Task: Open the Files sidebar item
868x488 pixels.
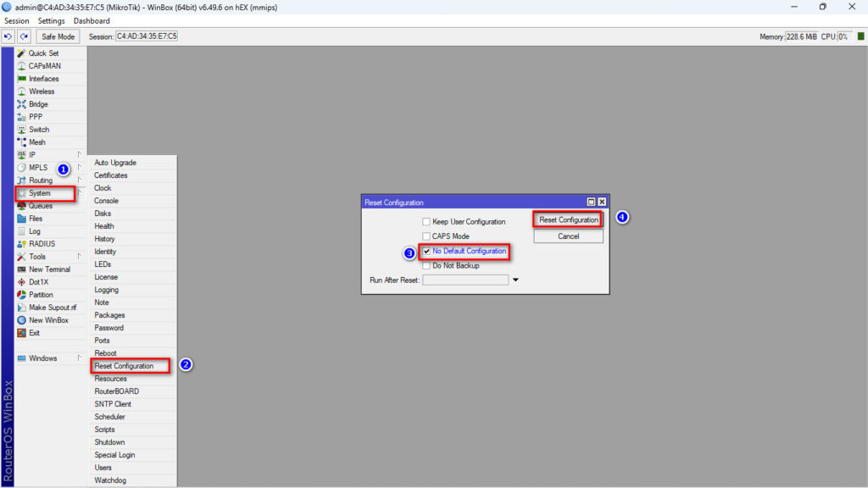Action: pyautogui.click(x=35, y=219)
